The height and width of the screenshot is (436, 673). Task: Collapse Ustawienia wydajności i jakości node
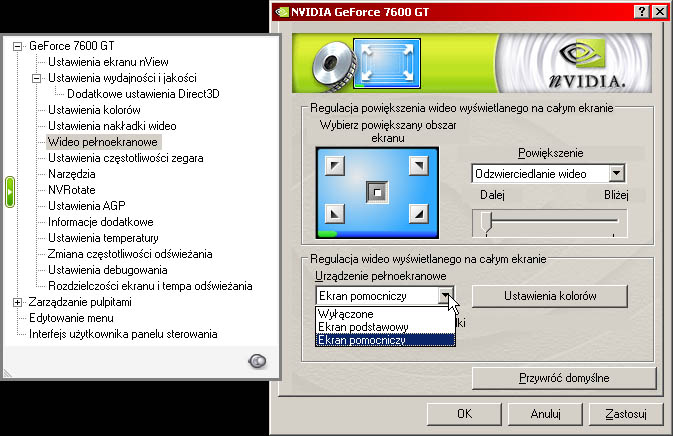click(36, 78)
